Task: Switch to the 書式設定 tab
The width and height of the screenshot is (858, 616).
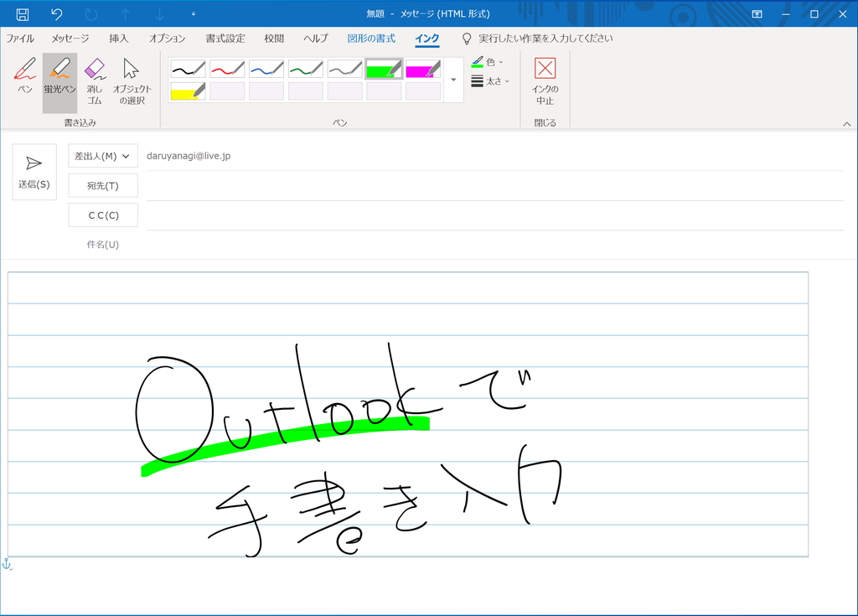Action: point(225,39)
